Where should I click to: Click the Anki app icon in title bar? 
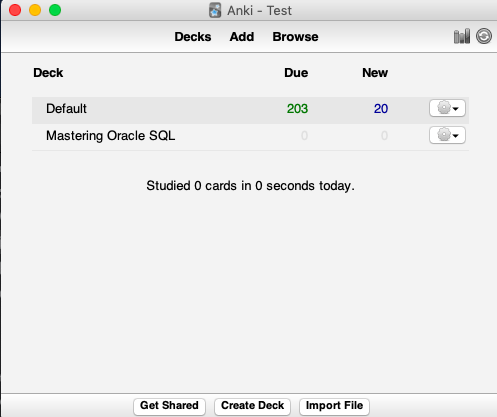[x=215, y=10]
